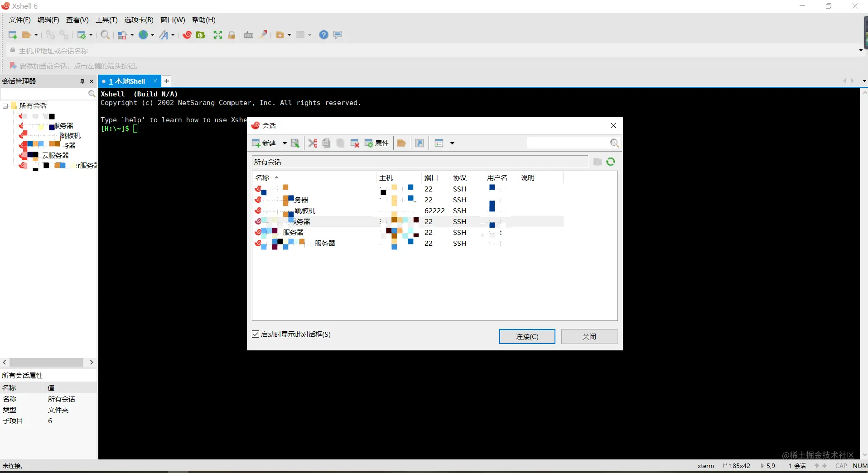868x473 pixels.
Task: Open the 查看(V) menu
Action: [77, 20]
